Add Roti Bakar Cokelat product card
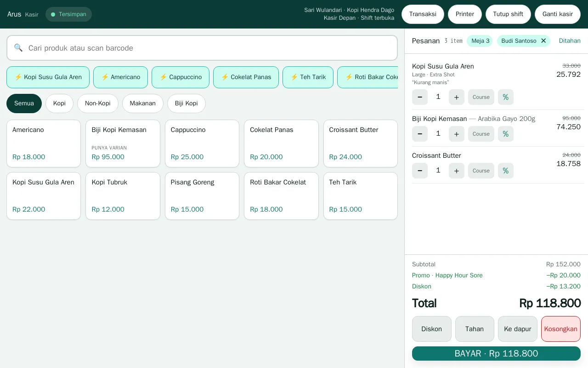The height and width of the screenshot is (368, 588). 281,196
